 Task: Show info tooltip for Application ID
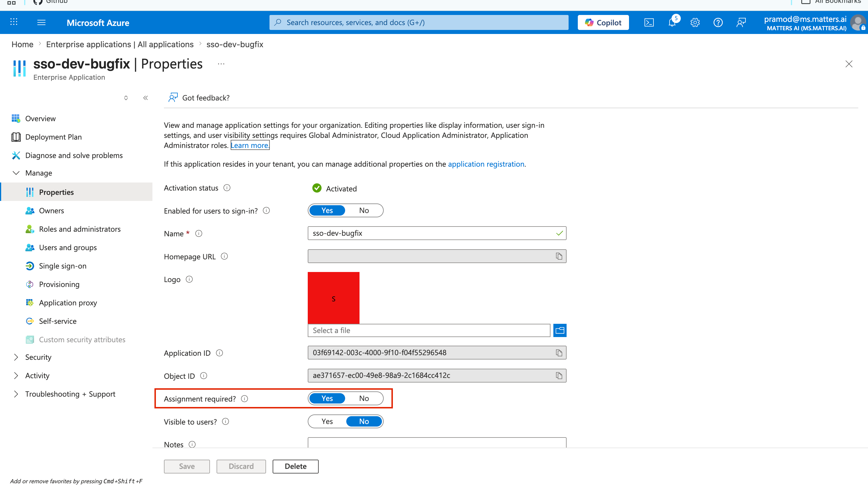(x=219, y=353)
